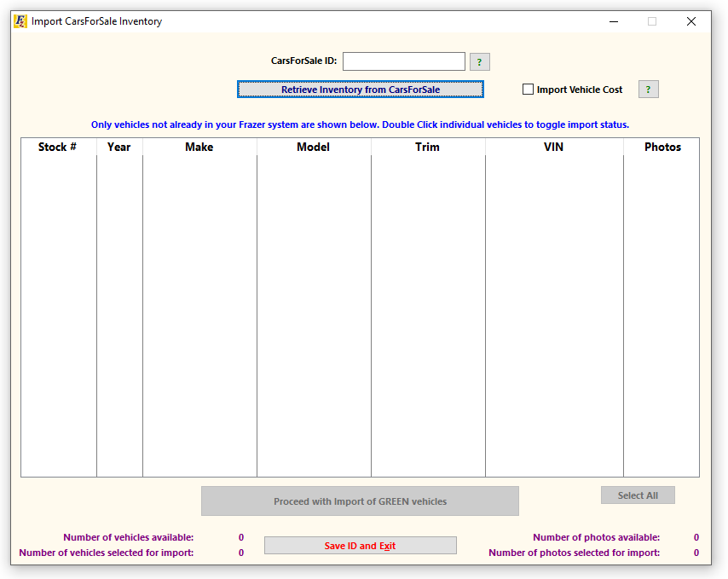Click the Select All button
This screenshot has height=579, width=728.
click(x=638, y=495)
